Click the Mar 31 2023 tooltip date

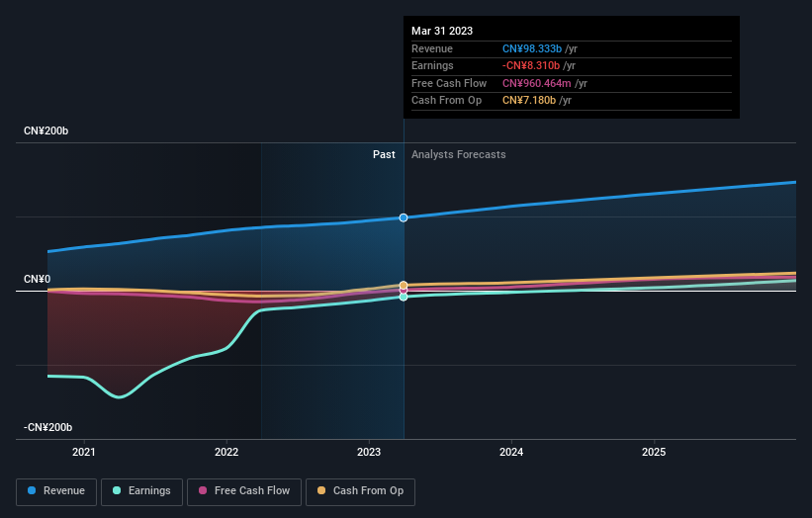coord(442,31)
